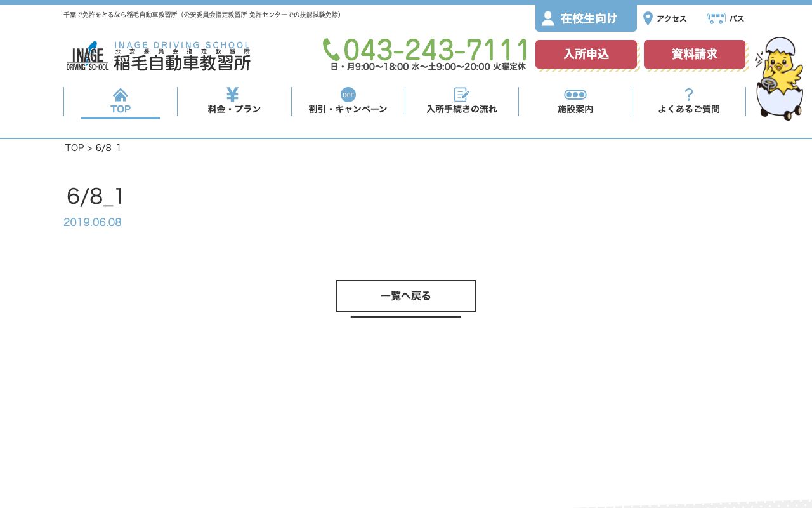
Task: Click the bus icon next to バス
Action: [716, 18]
